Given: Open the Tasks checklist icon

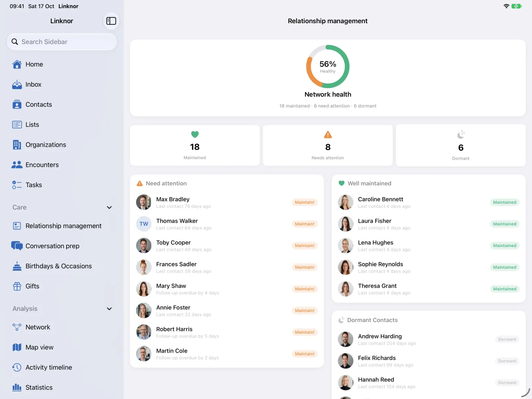Looking at the screenshot, I should pos(17,185).
